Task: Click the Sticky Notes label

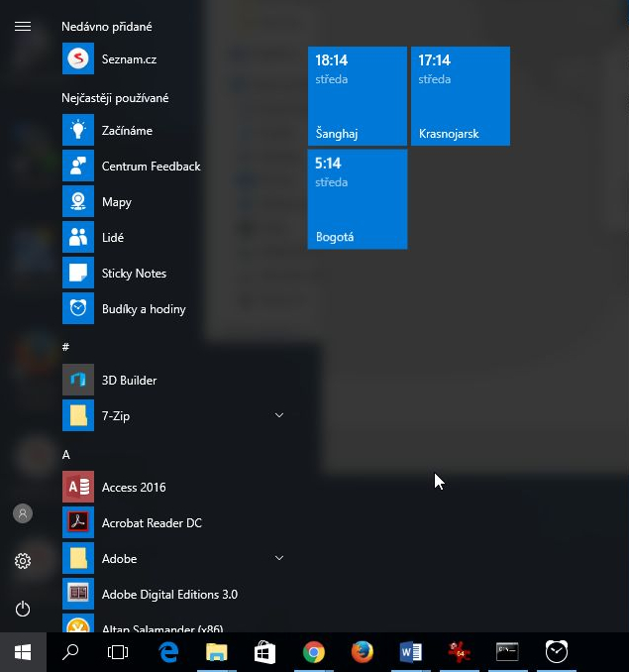Action: point(134,274)
